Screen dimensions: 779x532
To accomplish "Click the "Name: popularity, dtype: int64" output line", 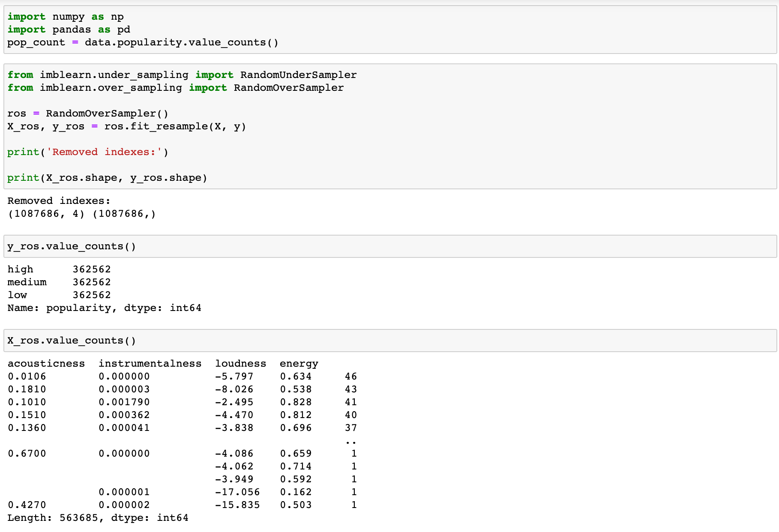I will click(104, 308).
